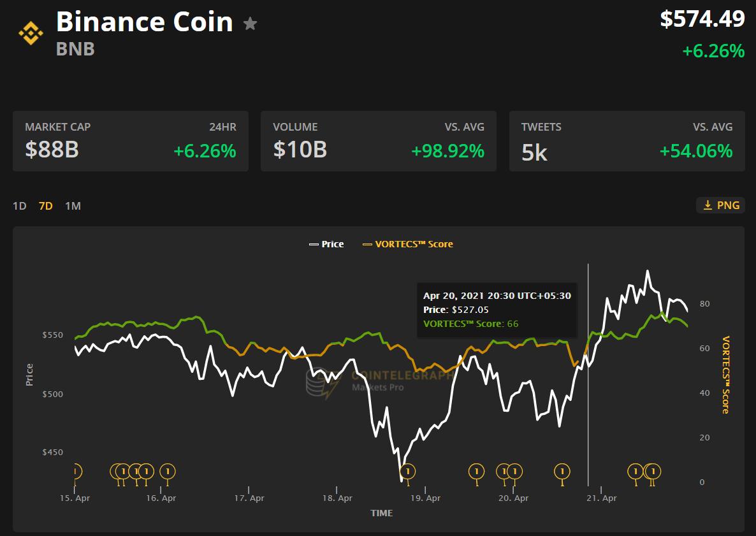
Task: Switch to the 1D timeframe tab
Action: point(19,205)
